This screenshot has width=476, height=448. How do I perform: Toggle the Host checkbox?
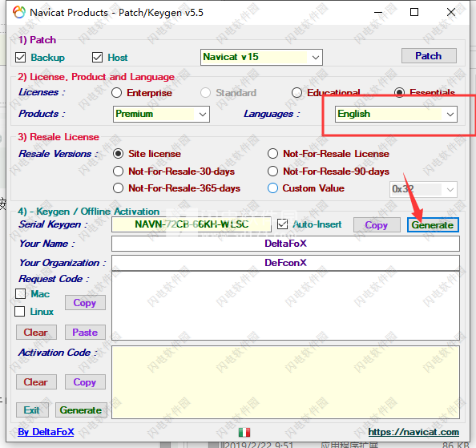tap(97, 58)
